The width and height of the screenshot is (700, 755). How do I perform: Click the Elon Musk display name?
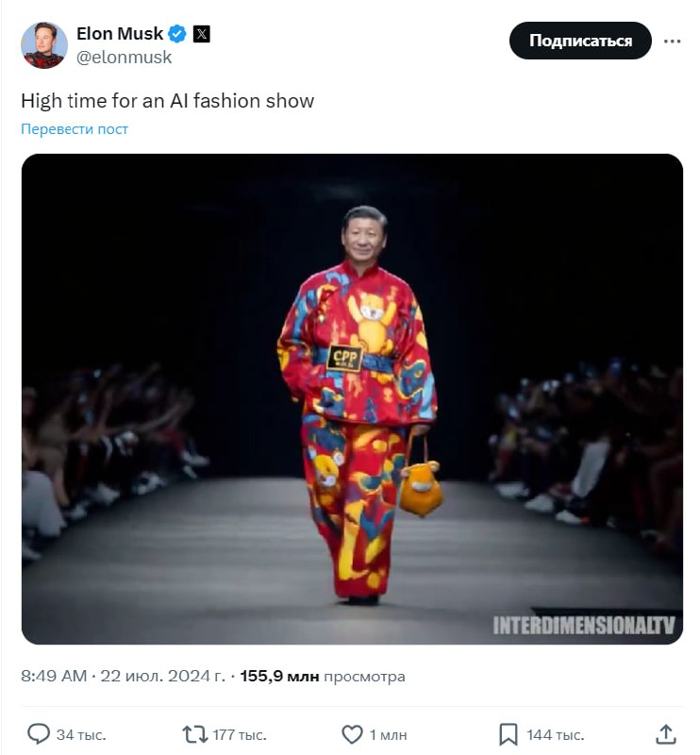[119, 34]
